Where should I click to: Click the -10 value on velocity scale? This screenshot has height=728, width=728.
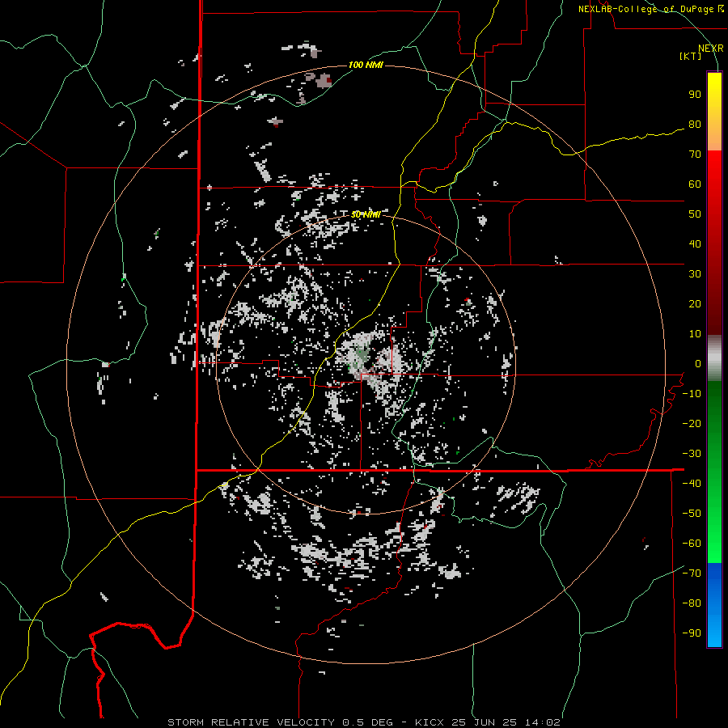coord(692,394)
